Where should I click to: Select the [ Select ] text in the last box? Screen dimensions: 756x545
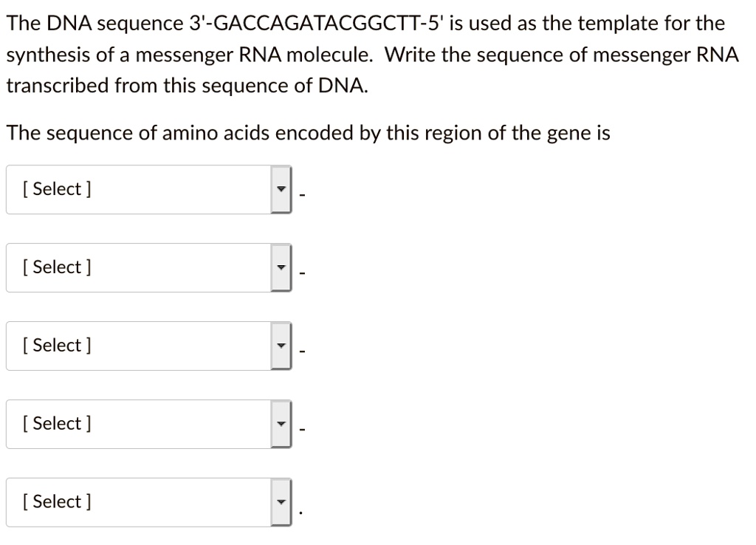click(x=55, y=501)
